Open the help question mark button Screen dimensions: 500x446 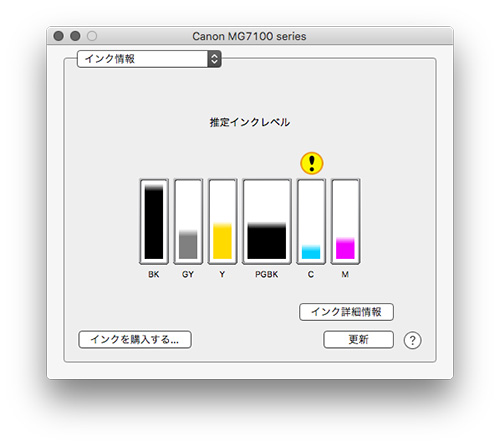(412, 340)
